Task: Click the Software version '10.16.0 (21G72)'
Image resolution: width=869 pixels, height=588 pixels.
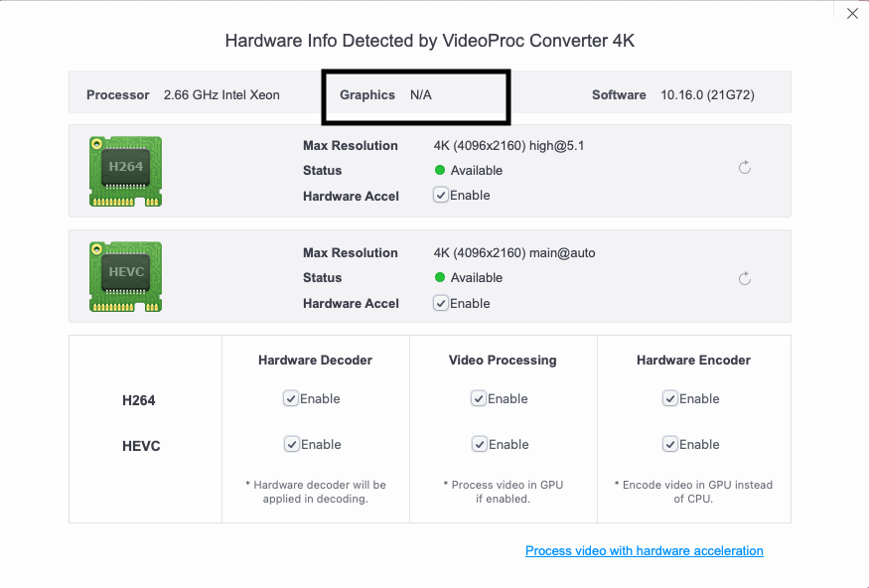Action: pos(707,94)
